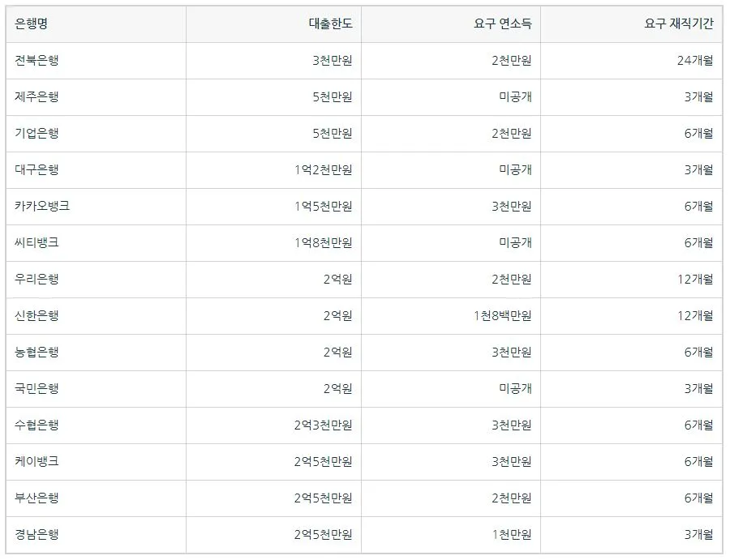Click 신한은행 required income 1천8백만원
730x560 pixels.
pyautogui.click(x=502, y=316)
